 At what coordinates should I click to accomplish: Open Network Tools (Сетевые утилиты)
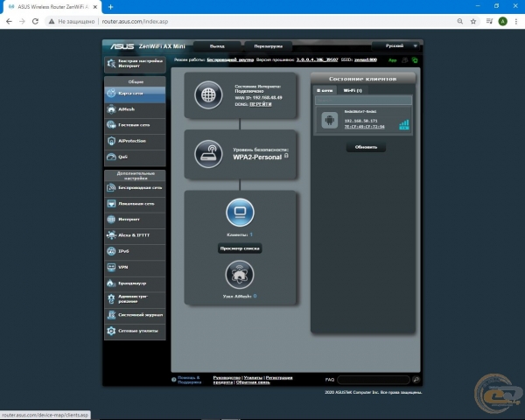[x=135, y=332]
